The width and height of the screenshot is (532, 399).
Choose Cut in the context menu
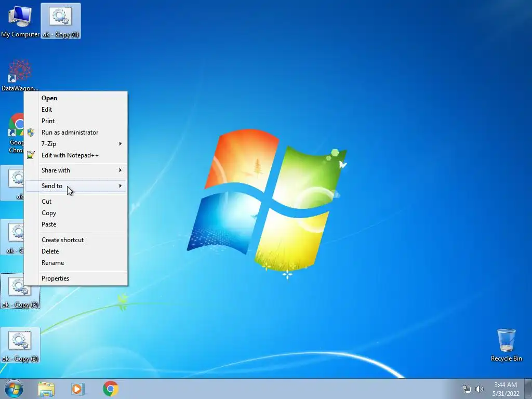click(76, 202)
